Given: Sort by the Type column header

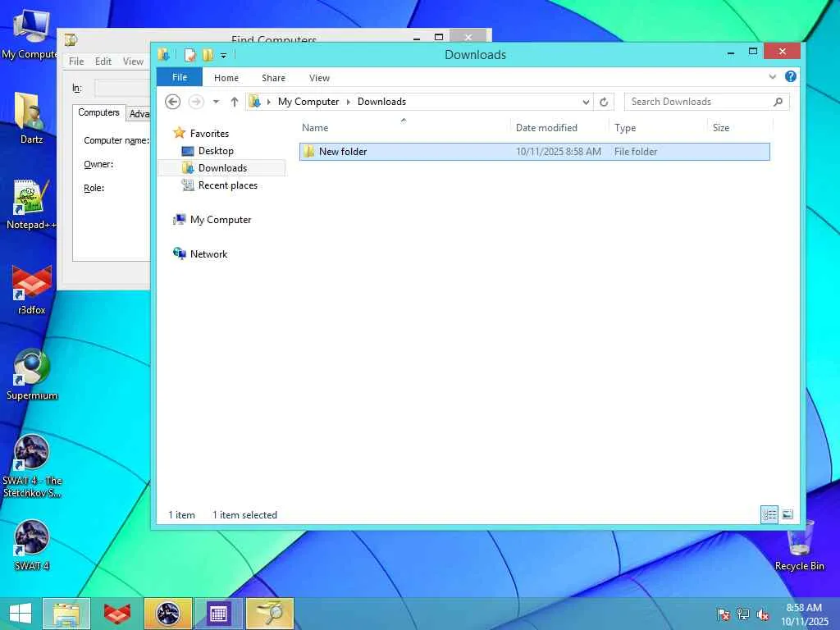Looking at the screenshot, I should (x=625, y=128).
